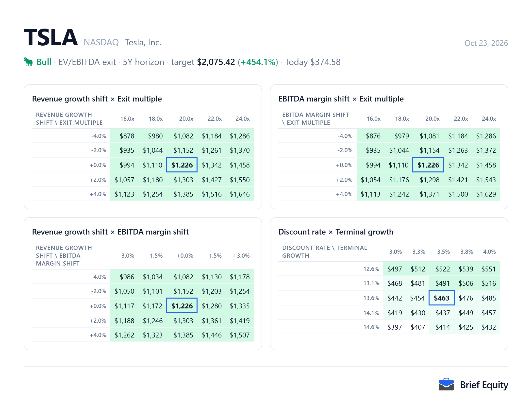Select the +3.0% margin shift column header
Screen dimensions: 532x404
click(241, 256)
